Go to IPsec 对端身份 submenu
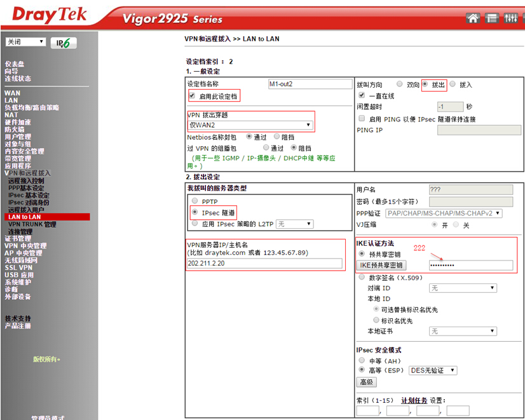 click(x=29, y=203)
